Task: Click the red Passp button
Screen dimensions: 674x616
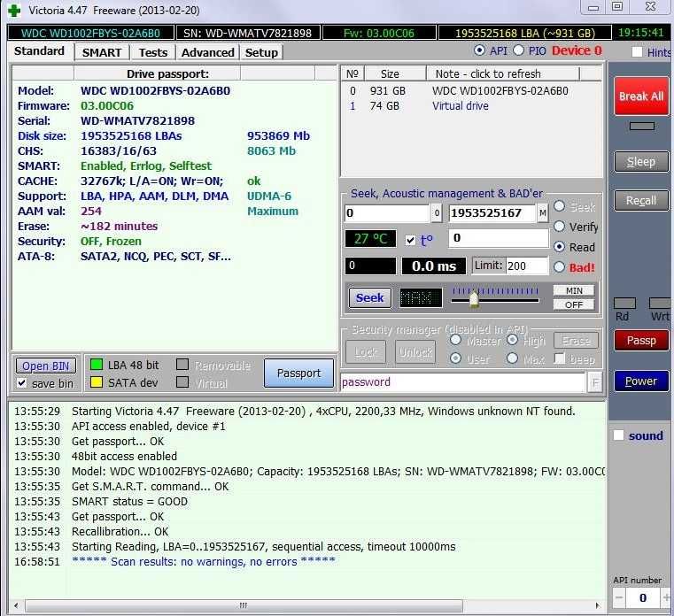Action: click(x=641, y=340)
